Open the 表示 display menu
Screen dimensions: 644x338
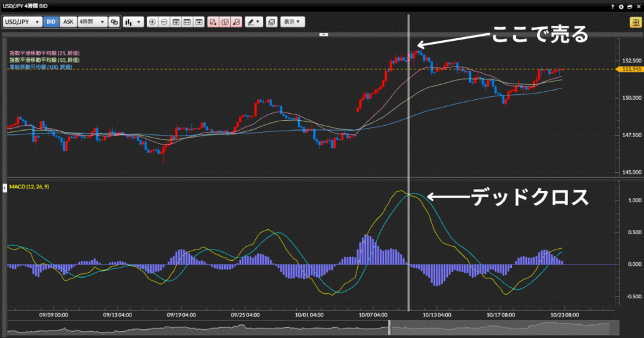(292, 21)
